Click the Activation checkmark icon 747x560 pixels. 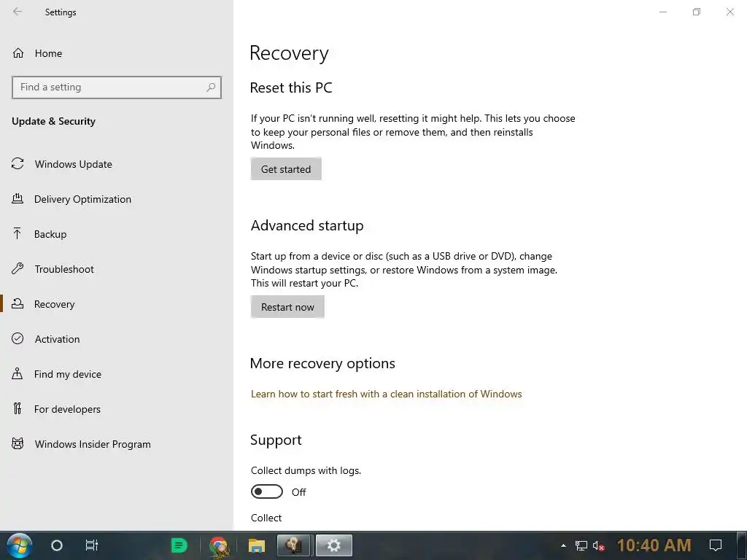pos(18,338)
